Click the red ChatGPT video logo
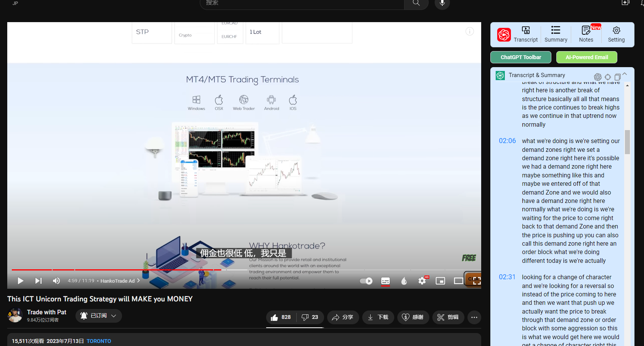 click(504, 35)
